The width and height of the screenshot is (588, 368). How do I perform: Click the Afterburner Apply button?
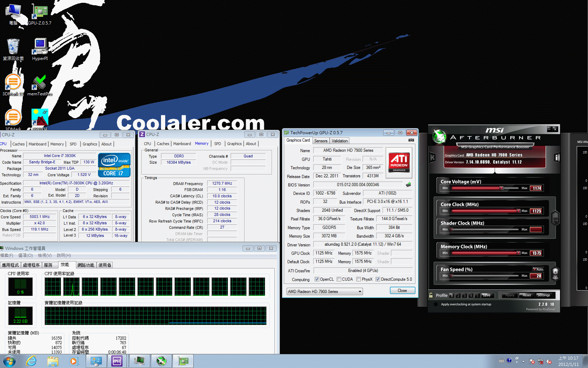[510, 295]
